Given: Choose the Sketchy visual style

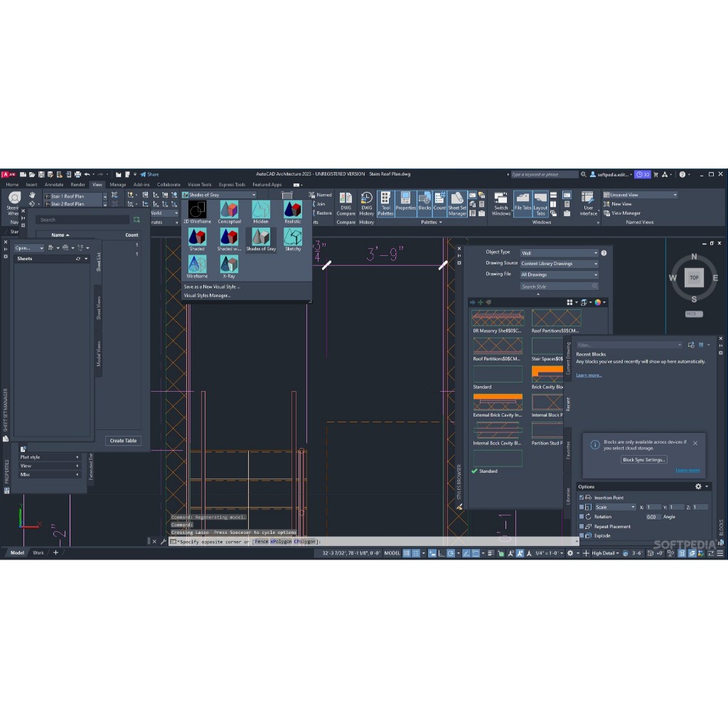Looking at the screenshot, I should point(292,240).
